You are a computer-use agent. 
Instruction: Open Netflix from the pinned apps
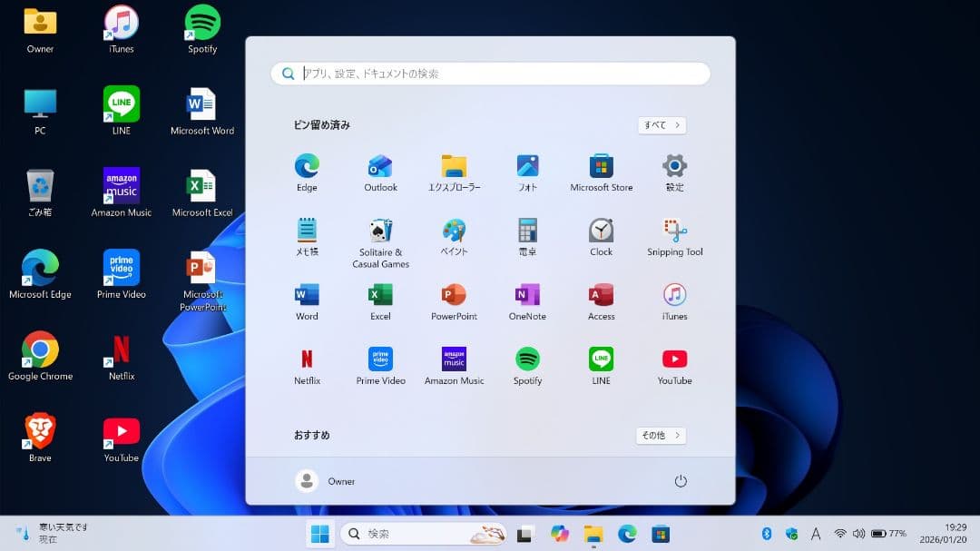coord(306,360)
